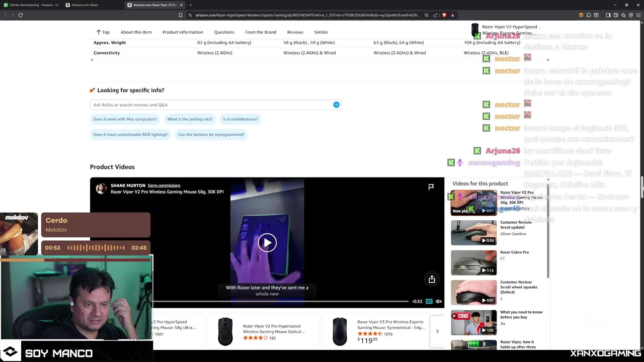This screenshot has height=362, width=644.
Task: Click the videos list scrollbar
Action: coord(548,231)
